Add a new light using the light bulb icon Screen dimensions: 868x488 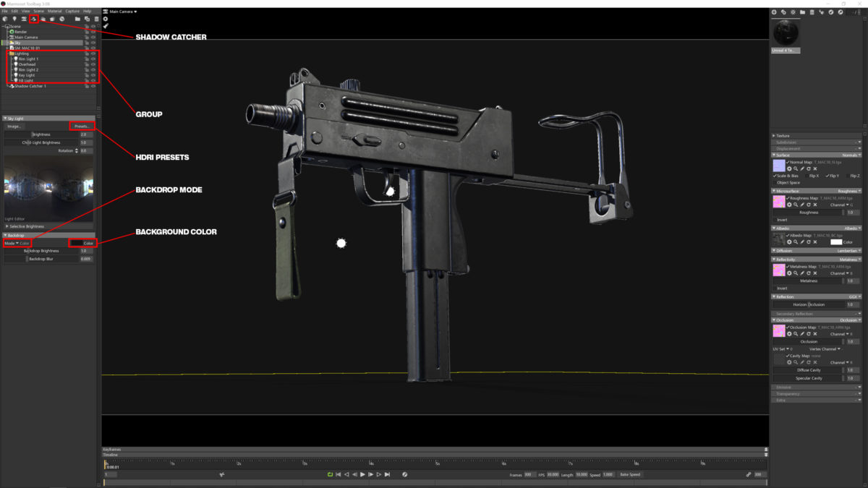click(14, 19)
